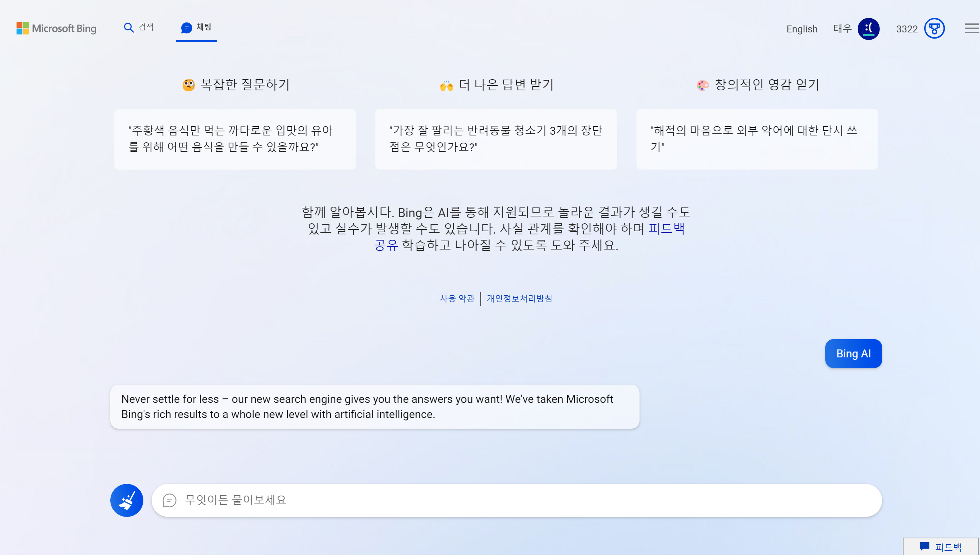Screen dimensions: 980x555
Task: Select the pet vacuum pros cons card
Action: pyautogui.click(x=496, y=139)
